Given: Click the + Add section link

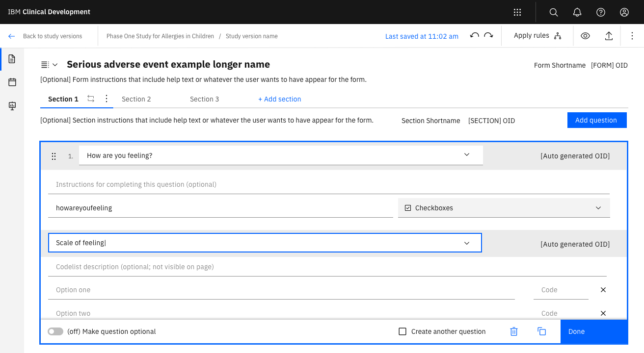Looking at the screenshot, I should click(280, 99).
